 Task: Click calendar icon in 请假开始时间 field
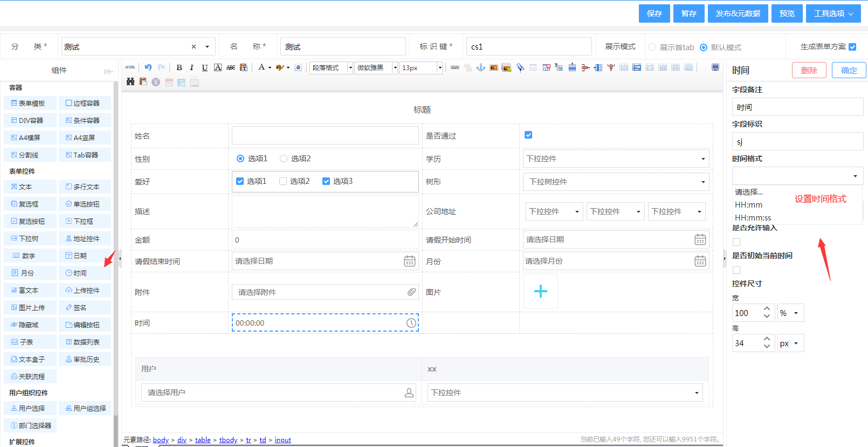click(700, 239)
